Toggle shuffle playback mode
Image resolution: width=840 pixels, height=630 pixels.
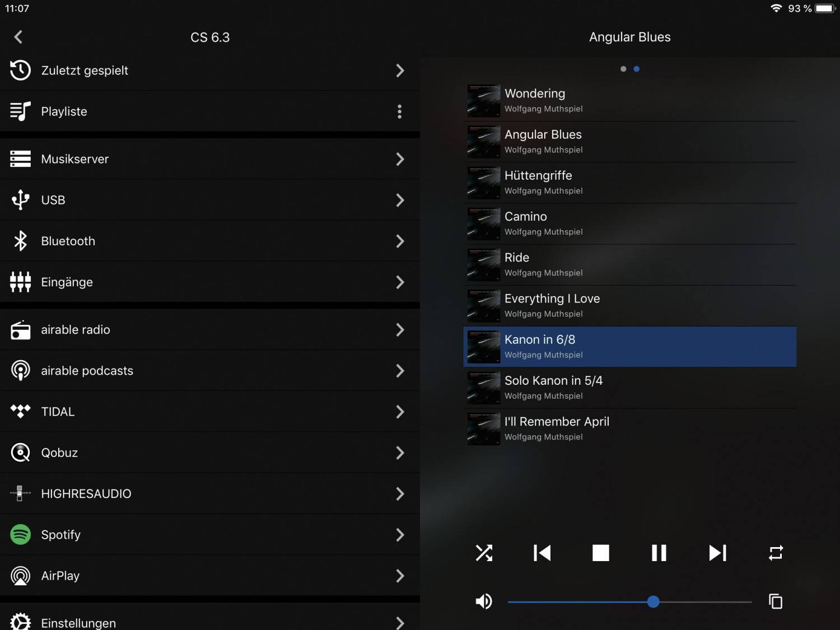click(484, 553)
